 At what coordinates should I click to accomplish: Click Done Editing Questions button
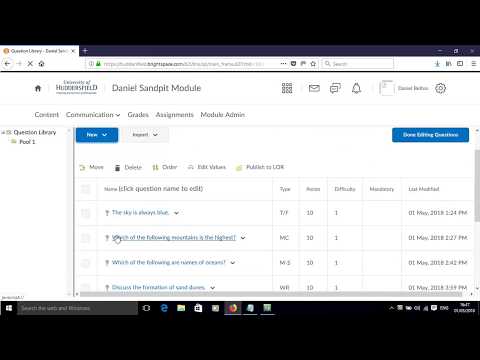tap(430, 135)
